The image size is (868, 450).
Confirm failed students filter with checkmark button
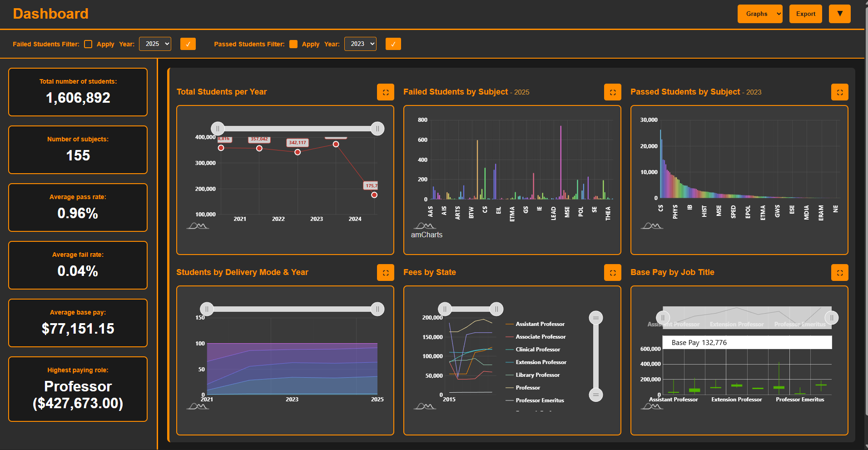click(188, 44)
